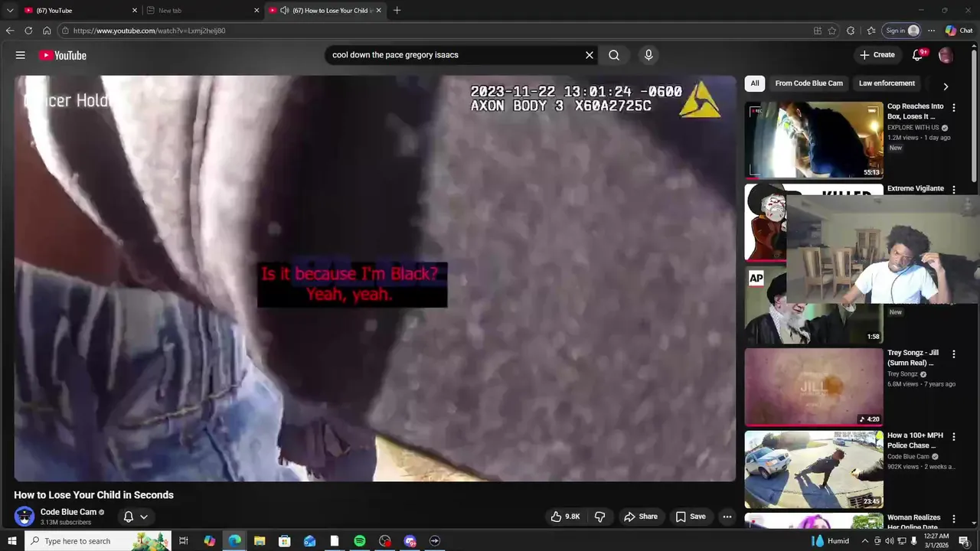Viewport: 980px width, 551px height.
Task: Open File Explorer from the taskbar
Action: pyautogui.click(x=260, y=541)
